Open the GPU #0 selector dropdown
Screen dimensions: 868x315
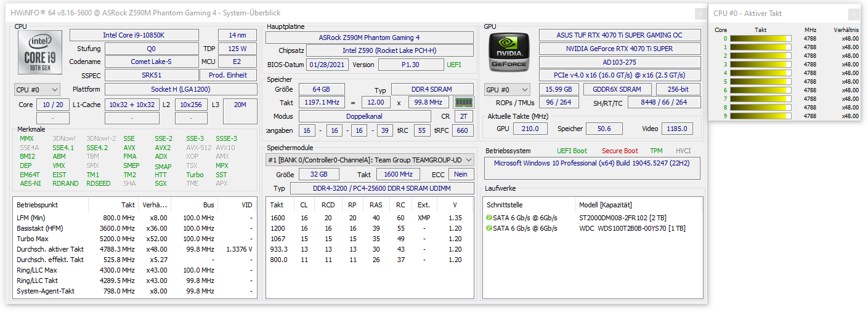click(507, 90)
